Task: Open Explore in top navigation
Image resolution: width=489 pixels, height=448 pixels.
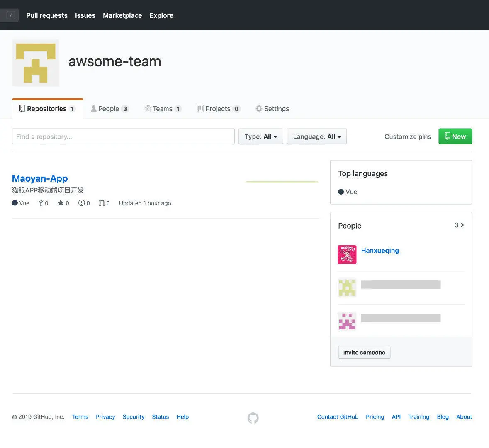Action: point(161,15)
